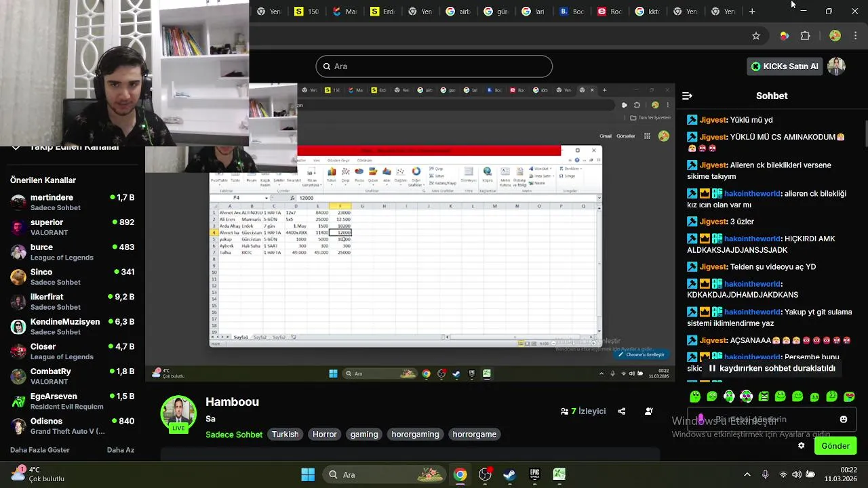
Task: Open chat settings gear
Action: click(801, 446)
